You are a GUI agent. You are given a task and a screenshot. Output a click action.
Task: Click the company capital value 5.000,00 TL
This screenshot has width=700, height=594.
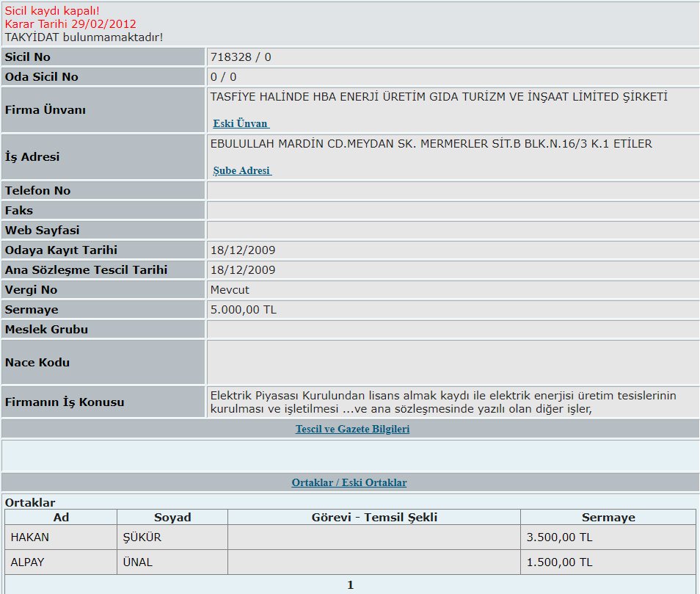[x=244, y=310]
